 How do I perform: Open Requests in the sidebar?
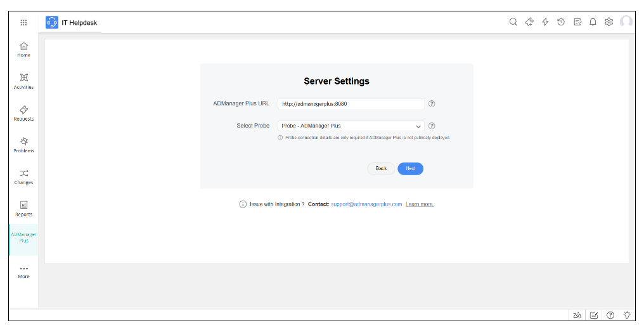pos(24,113)
